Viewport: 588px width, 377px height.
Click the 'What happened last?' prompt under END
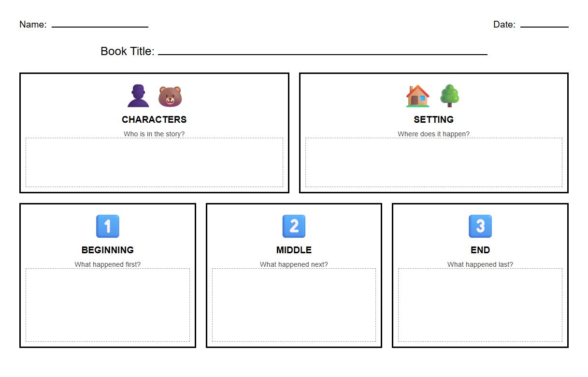(480, 264)
